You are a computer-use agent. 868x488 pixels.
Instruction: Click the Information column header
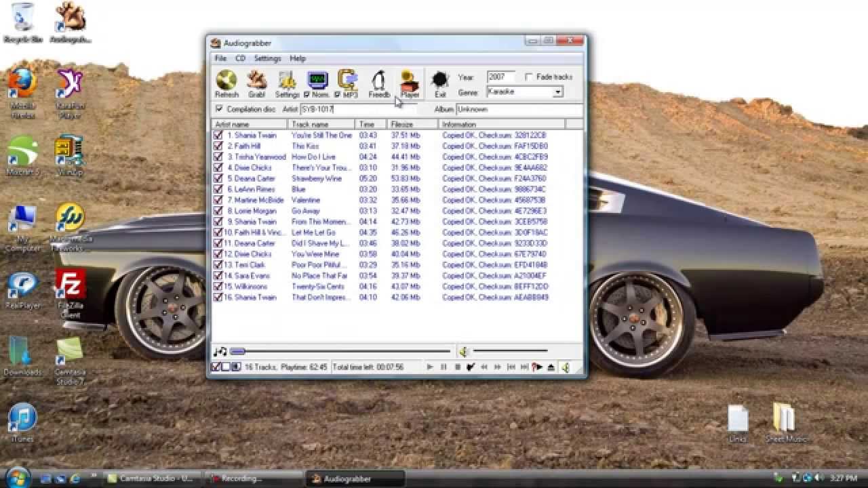502,125
